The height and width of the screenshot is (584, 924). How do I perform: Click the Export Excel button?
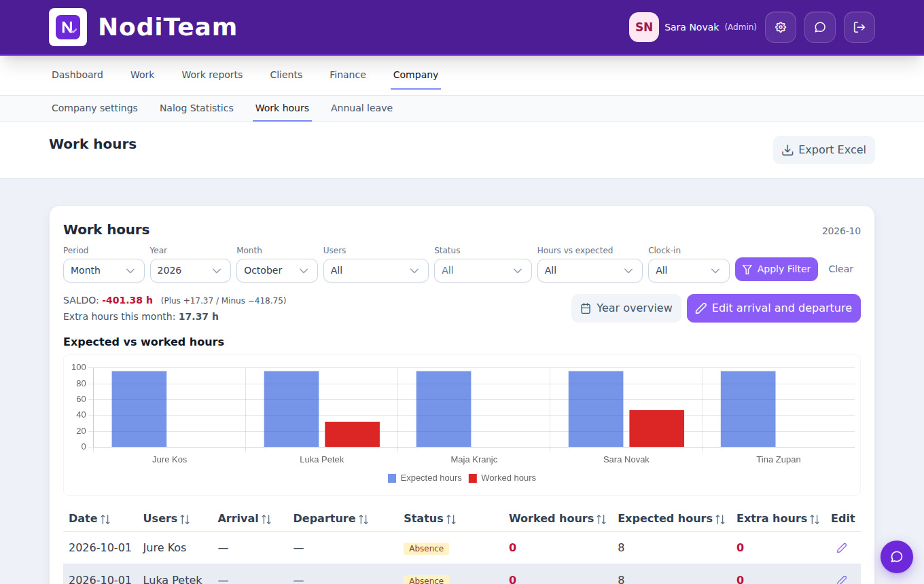pyautogui.click(x=824, y=150)
